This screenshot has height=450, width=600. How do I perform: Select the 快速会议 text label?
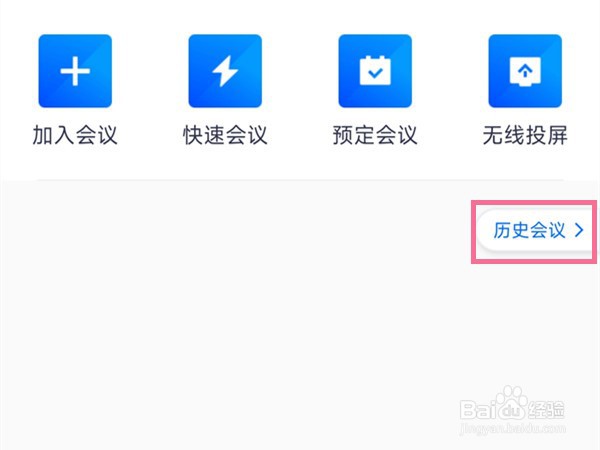tap(225, 135)
